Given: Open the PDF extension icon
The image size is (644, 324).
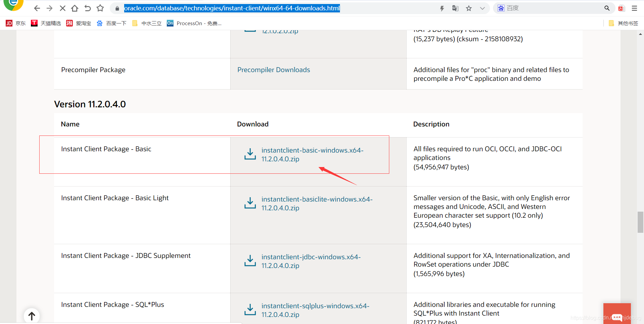Looking at the screenshot, I should tap(621, 8).
